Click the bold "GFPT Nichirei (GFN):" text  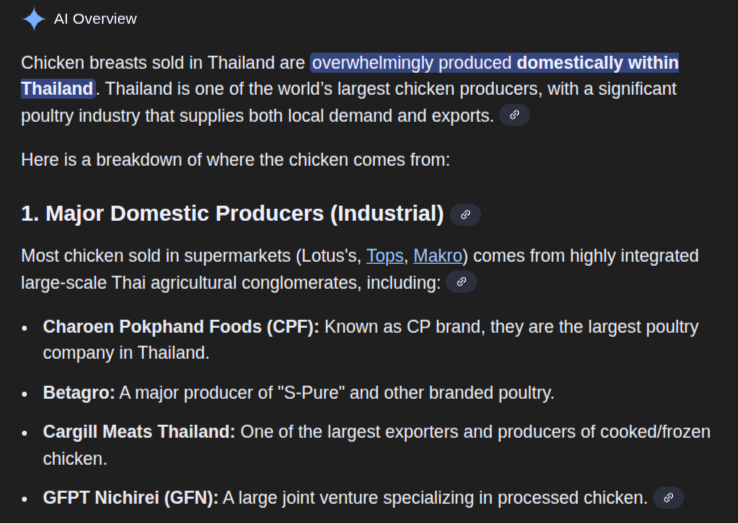pyautogui.click(x=130, y=497)
